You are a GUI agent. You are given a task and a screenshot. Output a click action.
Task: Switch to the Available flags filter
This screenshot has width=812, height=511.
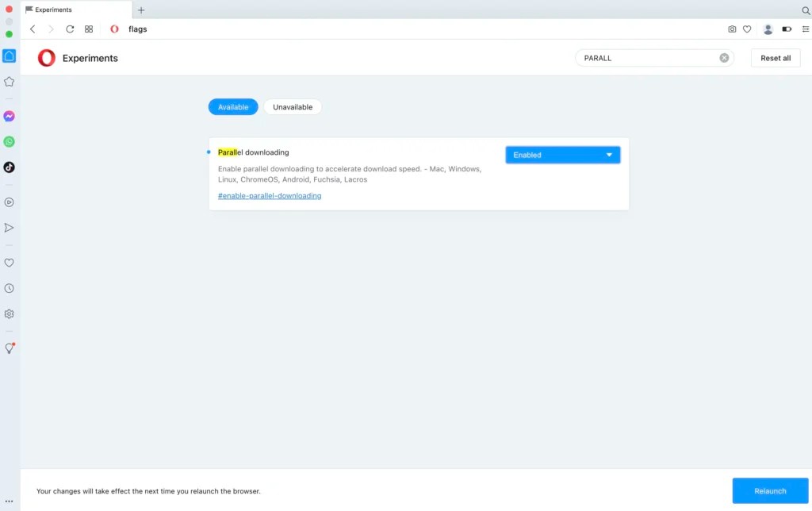coord(232,106)
